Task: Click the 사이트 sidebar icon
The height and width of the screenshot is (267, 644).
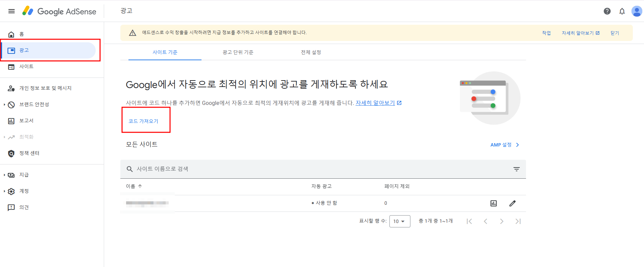Action: 11,67
